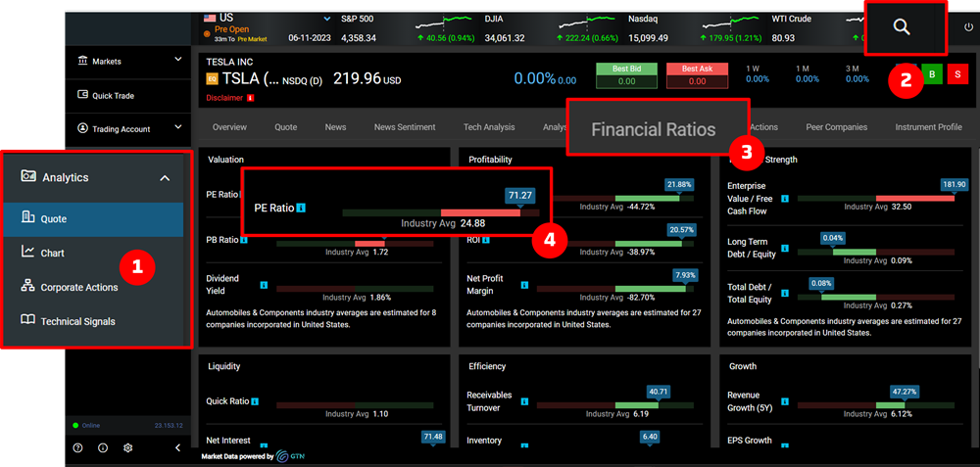The width and height of the screenshot is (980, 467).
Task: Click the 40.71 Receivables Turnover marker
Action: pyautogui.click(x=658, y=392)
